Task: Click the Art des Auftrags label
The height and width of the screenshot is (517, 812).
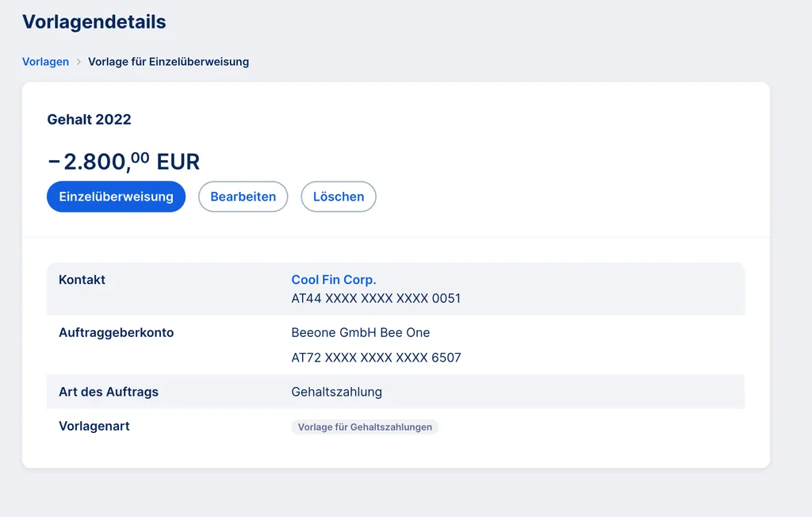Action: click(x=109, y=393)
